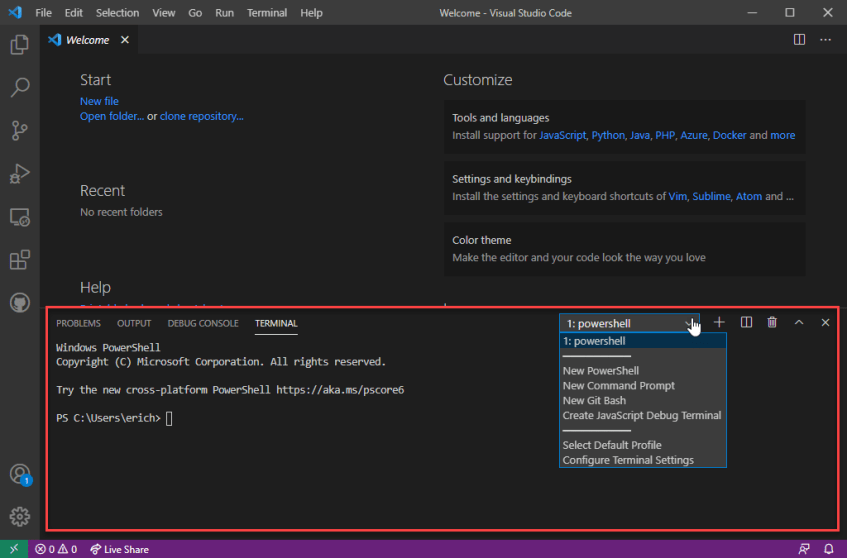
Task: Select New Git Bash from dropdown
Action: [594, 400]
